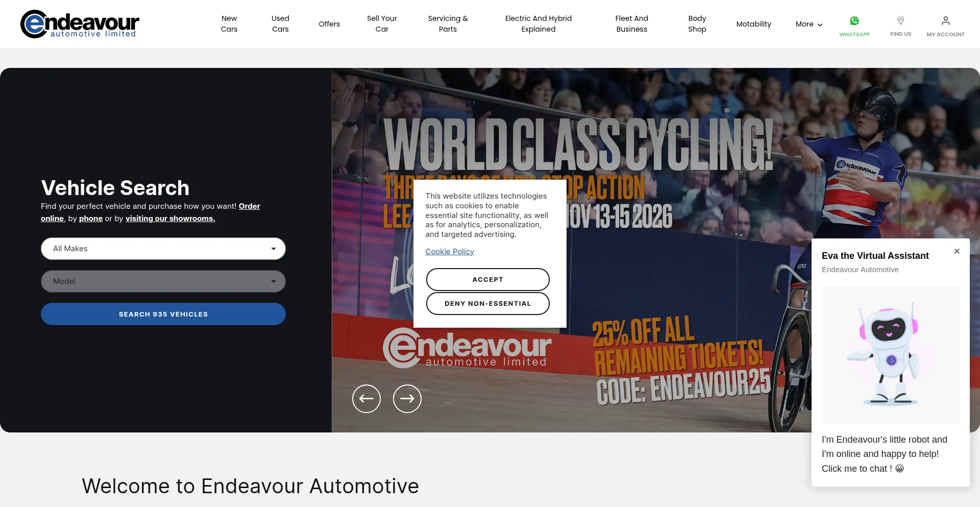Click the robot assistant image
This screenshot has height=507, width=980.
click(x=890, y=354)
